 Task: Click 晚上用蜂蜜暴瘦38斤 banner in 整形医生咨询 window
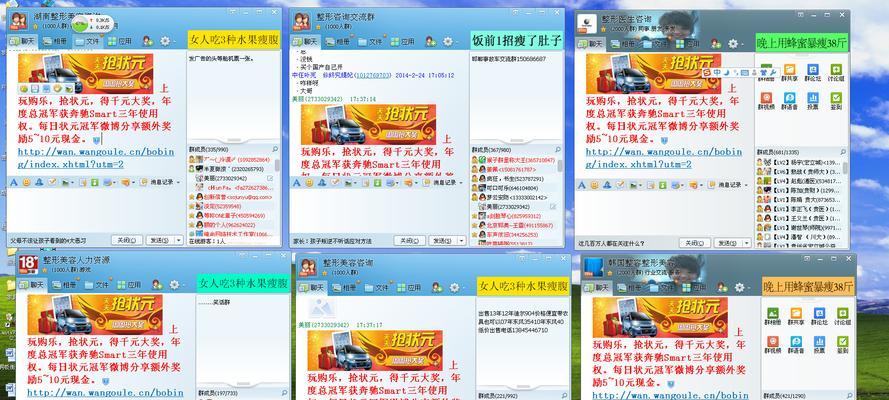[x=802, y=42]
